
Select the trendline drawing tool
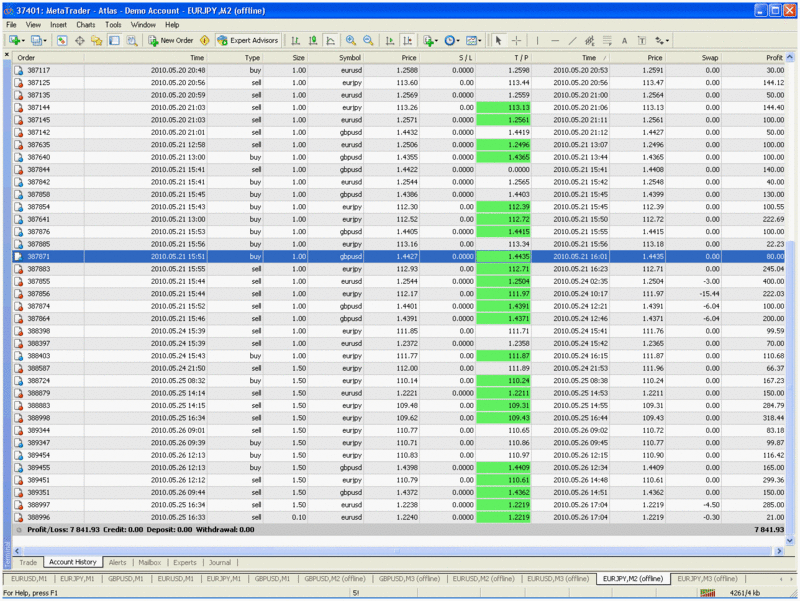point(572,41)
